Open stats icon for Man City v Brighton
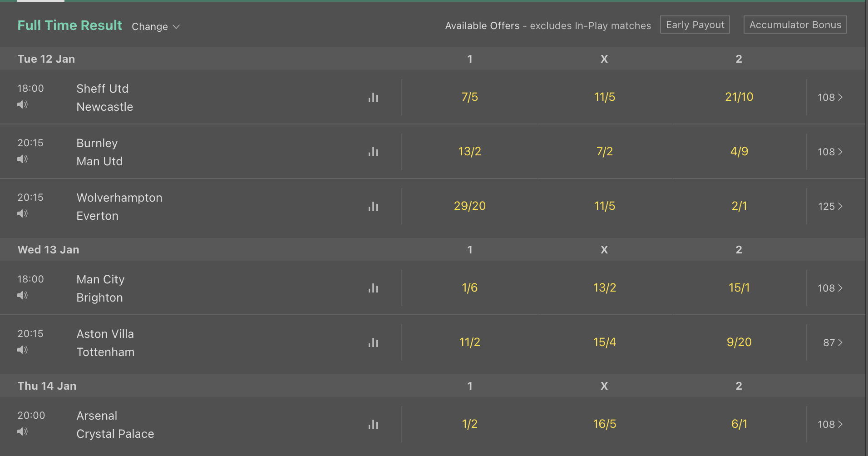The width and height of the screenshot is (868, 456). [373, 288]
